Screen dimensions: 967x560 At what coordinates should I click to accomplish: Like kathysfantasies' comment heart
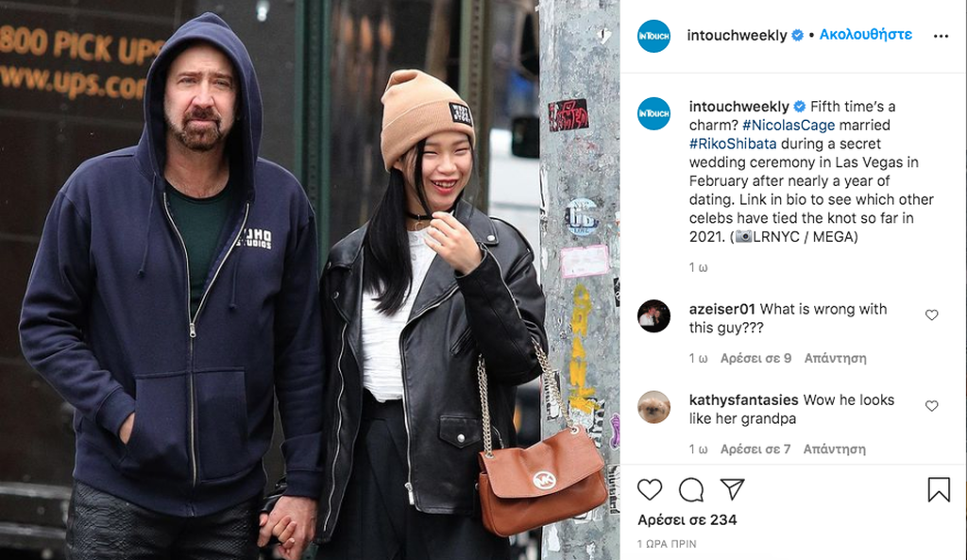point(932,406)
